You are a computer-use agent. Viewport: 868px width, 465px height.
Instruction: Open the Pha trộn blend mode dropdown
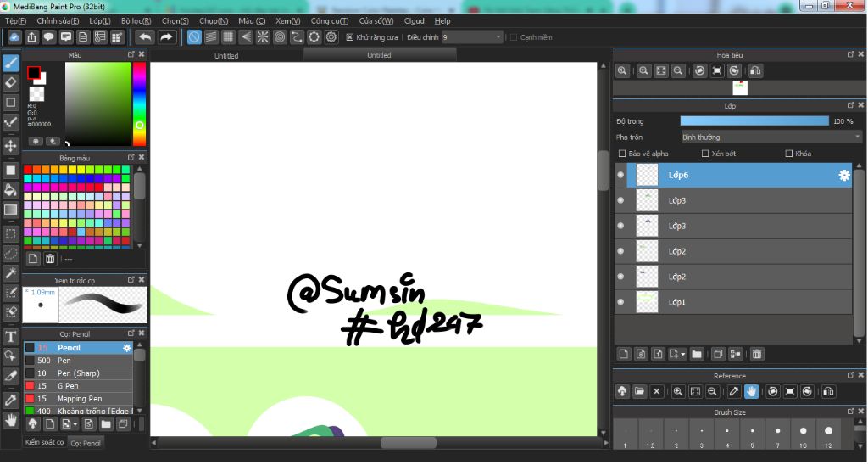(x=771, y=137)
